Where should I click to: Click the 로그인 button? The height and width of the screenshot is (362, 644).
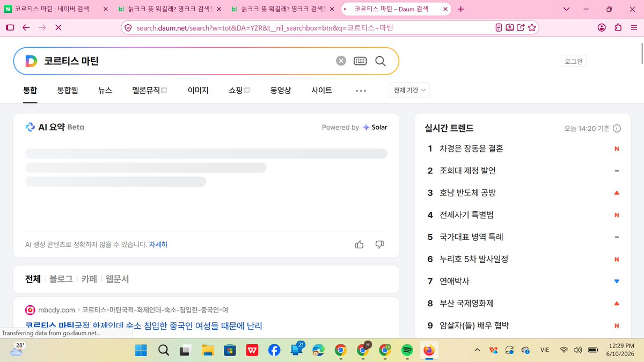pos(574,61)
